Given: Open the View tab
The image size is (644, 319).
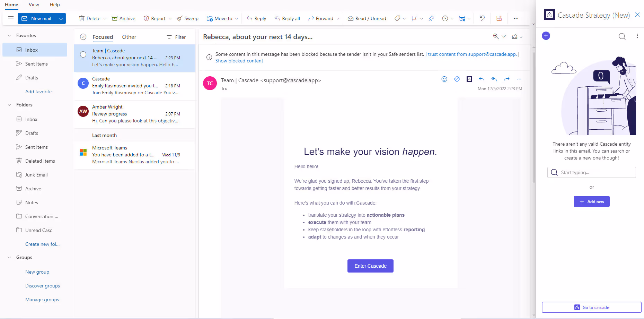Looking at the screenshot, I should [x=34, y=5].
